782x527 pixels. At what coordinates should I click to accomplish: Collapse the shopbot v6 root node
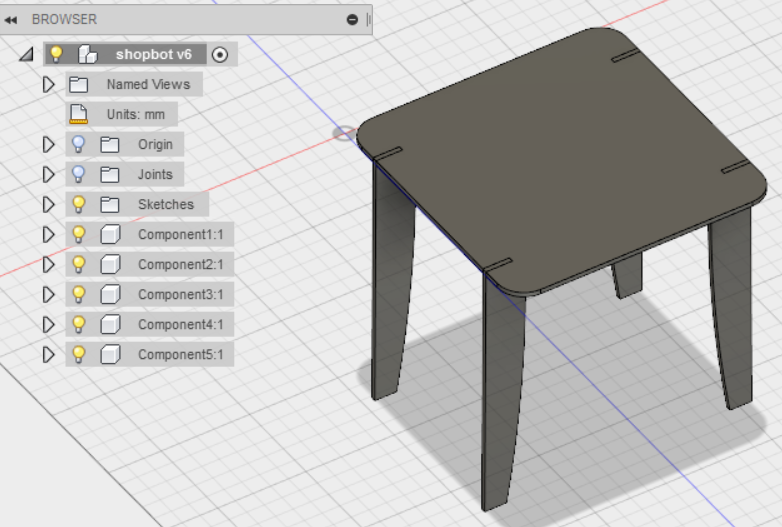[26, 54]
